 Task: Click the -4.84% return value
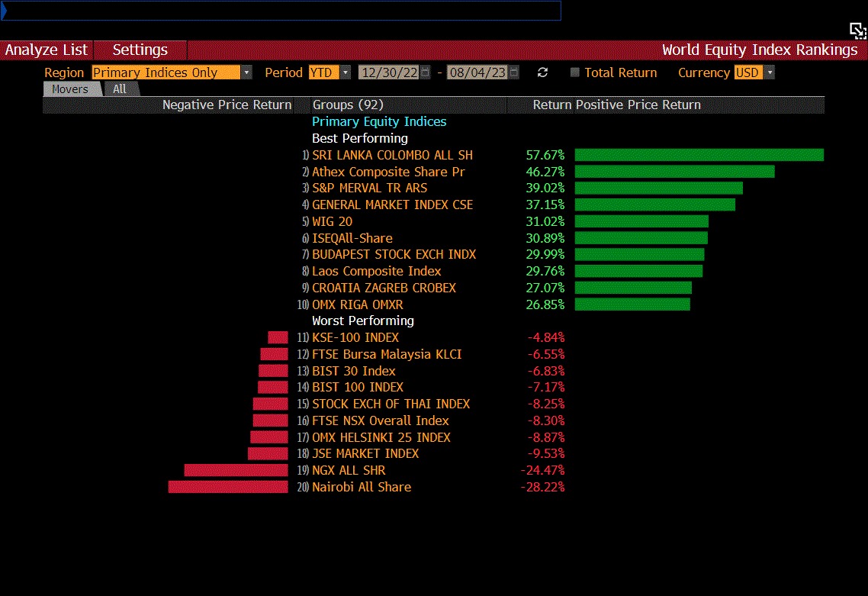(546, 338)
